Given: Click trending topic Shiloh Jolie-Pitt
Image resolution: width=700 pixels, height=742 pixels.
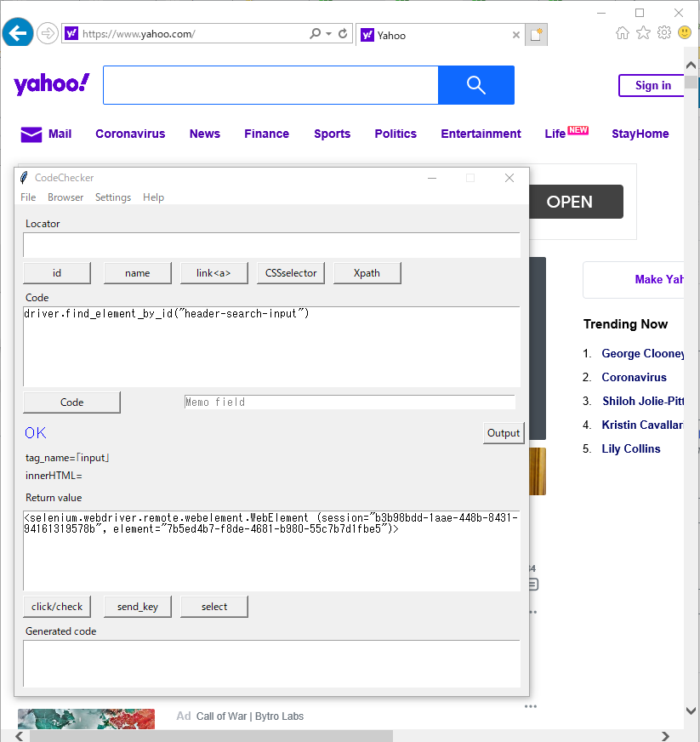Looking at the screenshot, I should point(642,401).
